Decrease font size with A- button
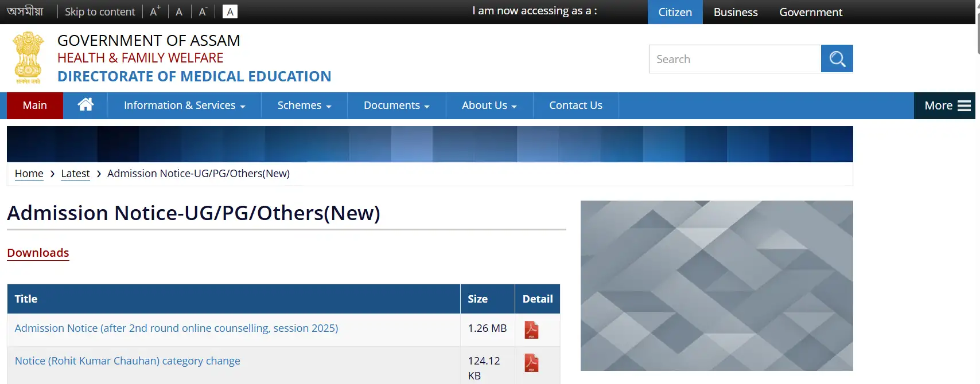This screenshot has height=384, width=980. coord(203,11)
